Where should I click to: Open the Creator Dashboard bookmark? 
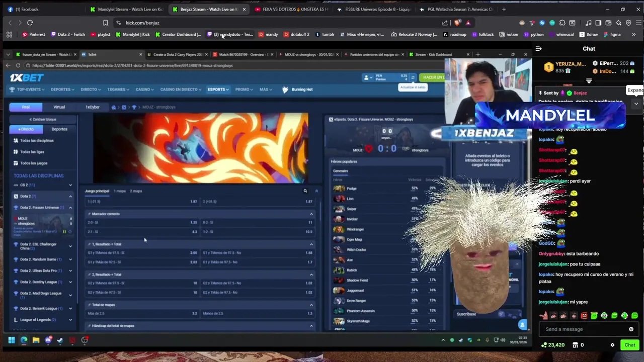178,35
